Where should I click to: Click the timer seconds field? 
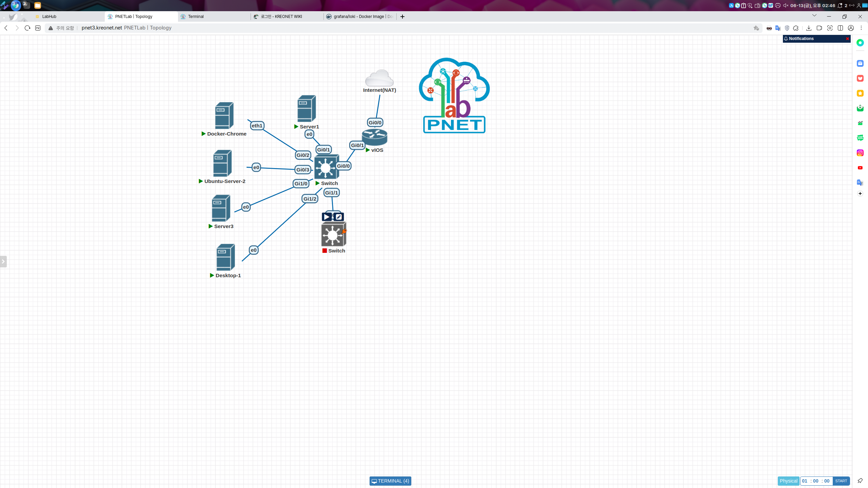[x=827, y=481]
